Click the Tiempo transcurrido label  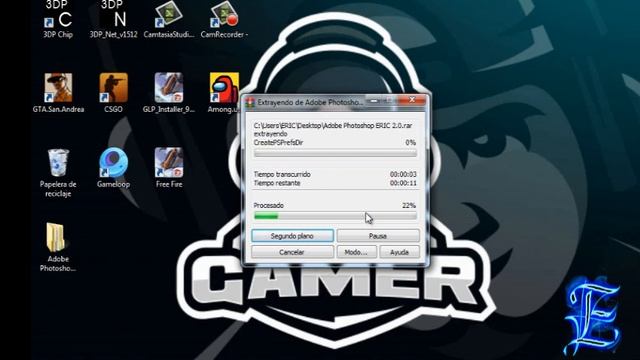282,174
